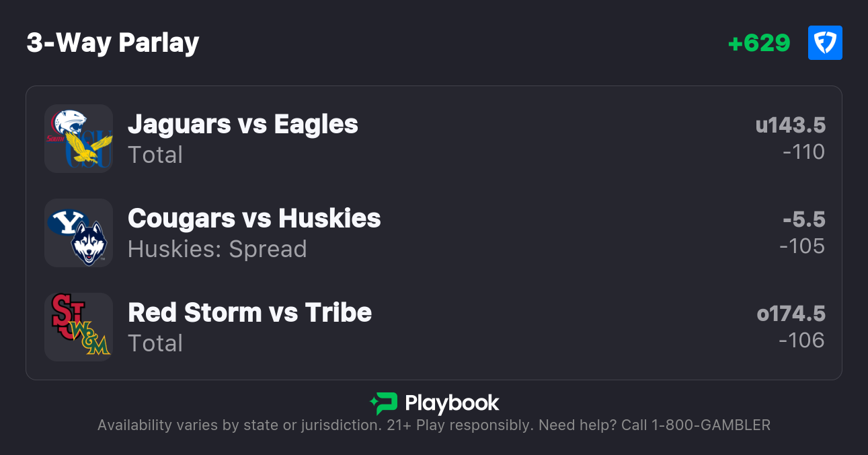
Task: Click the u143.5 total line
Action: coord(790,125)
